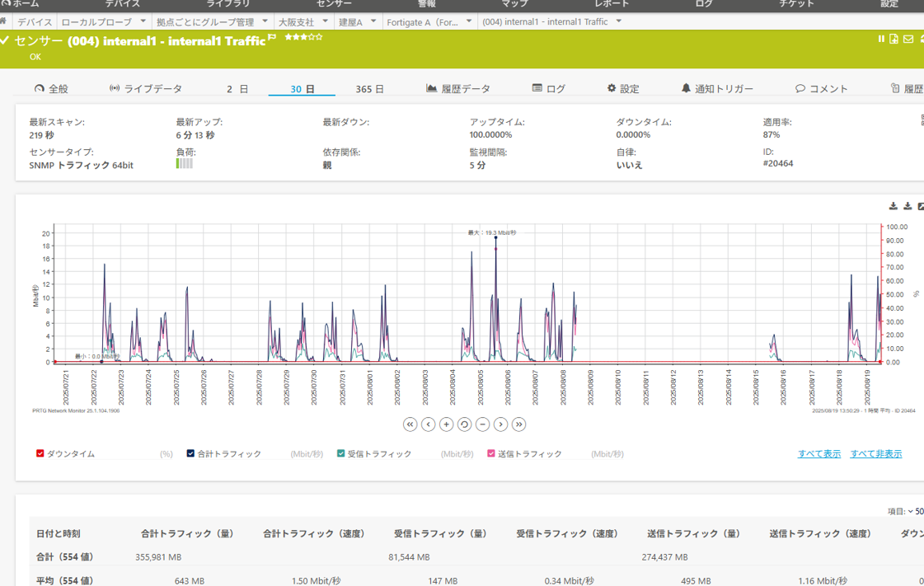Viewport: 924px width, 586px height.
Task: Toggle the ダウンタイム channel checkbox
Action: coord(40,453)
